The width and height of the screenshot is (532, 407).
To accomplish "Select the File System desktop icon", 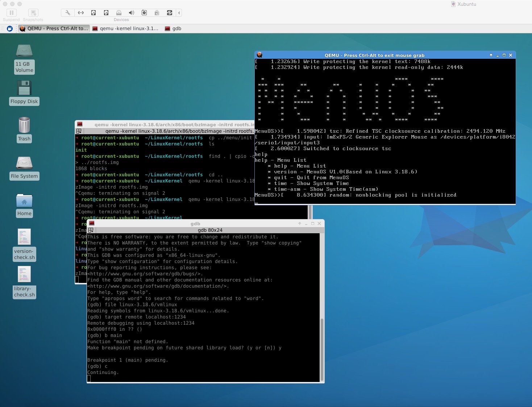I will [x=24, y=168].
